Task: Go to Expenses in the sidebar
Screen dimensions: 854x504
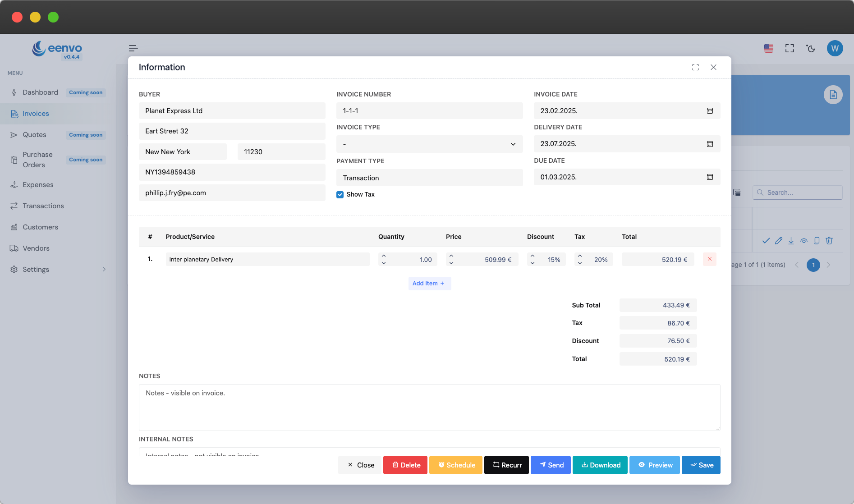Action: pos(38,185)
